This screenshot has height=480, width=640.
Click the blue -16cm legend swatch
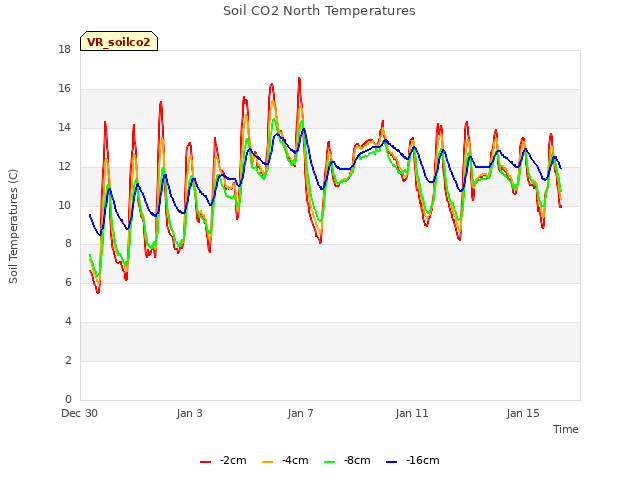391,462
